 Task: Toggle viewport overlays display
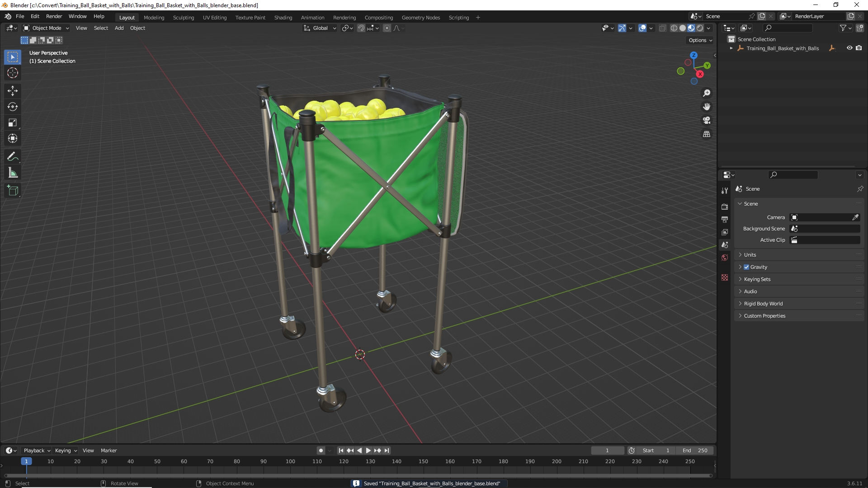pyautogui.click(x=642, y=28)
